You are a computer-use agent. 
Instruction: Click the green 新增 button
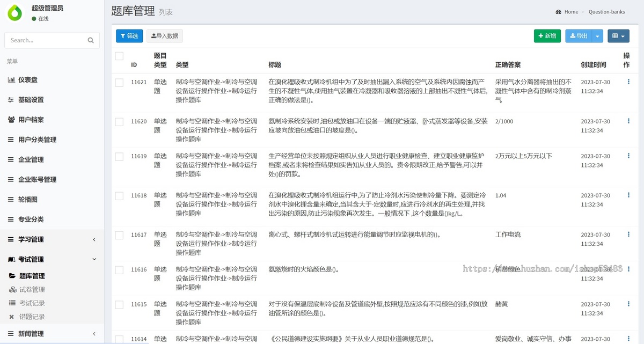547,36
